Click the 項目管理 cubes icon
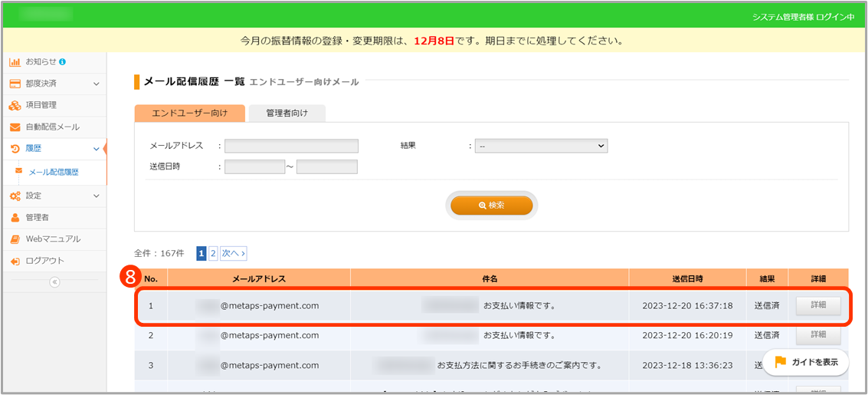 tap(15, 105)
